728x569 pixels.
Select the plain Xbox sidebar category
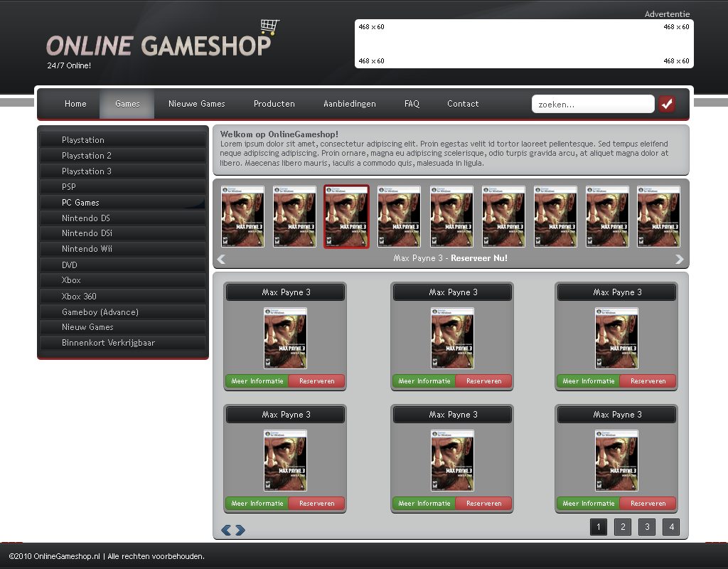tap(123, 280)
